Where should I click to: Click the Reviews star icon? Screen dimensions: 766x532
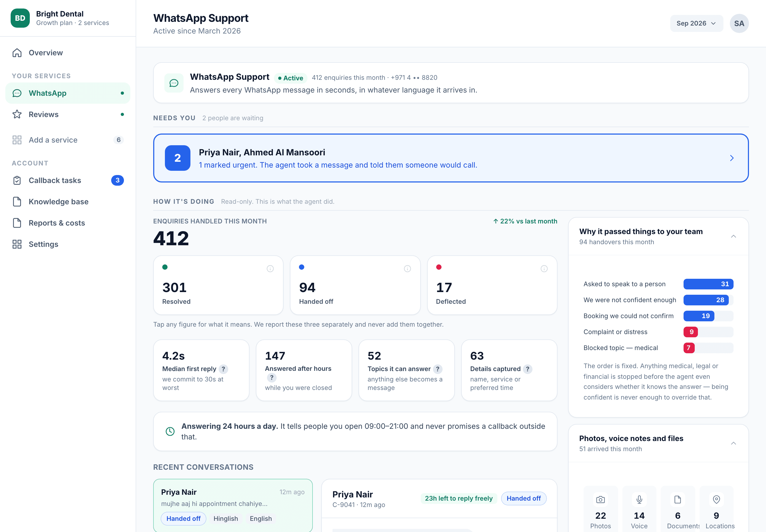(x=17, y=114)
